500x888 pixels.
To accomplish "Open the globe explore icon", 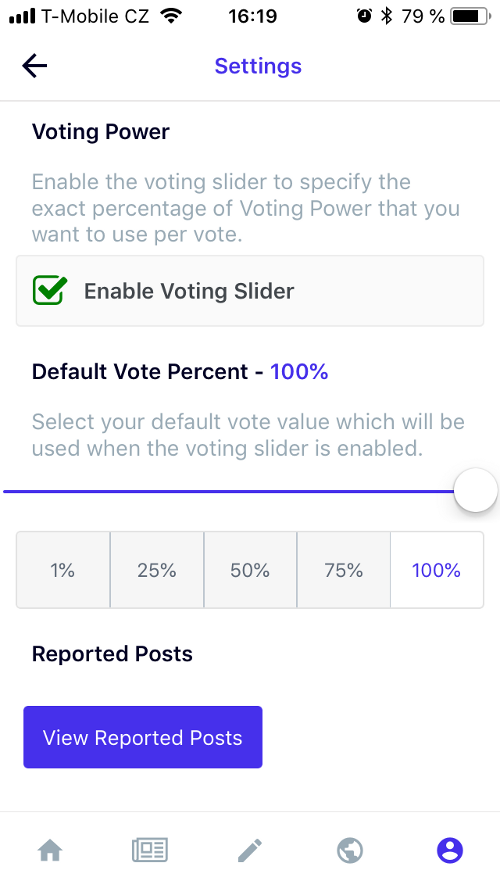I will (x=350, y=850).
